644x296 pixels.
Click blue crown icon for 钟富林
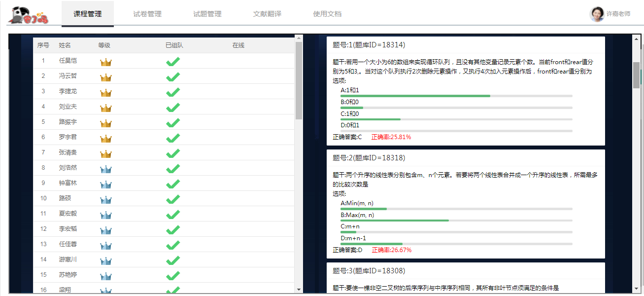pyautogui.click(x=106, y=185)
